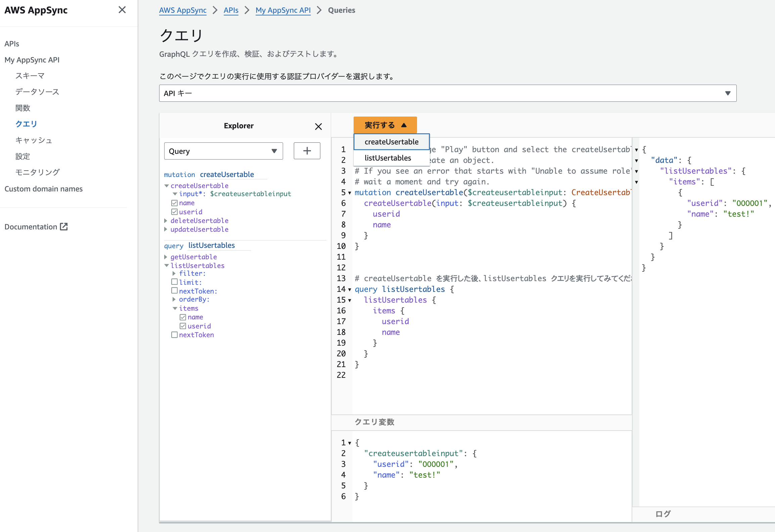The image size is (775, 532).
Task: Choose createUsertable in the run menu
Action: tap(391, 142)
